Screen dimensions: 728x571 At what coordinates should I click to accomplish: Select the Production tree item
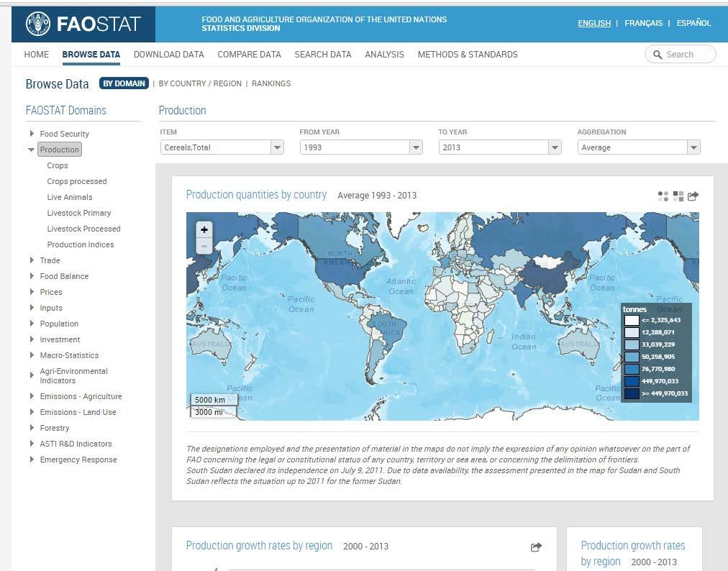[x=60, y=150]
